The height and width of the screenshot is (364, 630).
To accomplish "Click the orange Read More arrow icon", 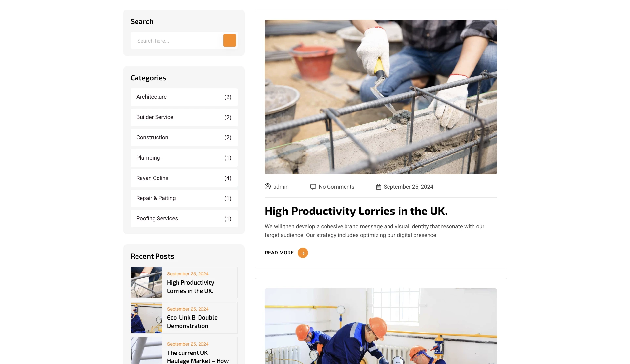I will tap(303, 253).
